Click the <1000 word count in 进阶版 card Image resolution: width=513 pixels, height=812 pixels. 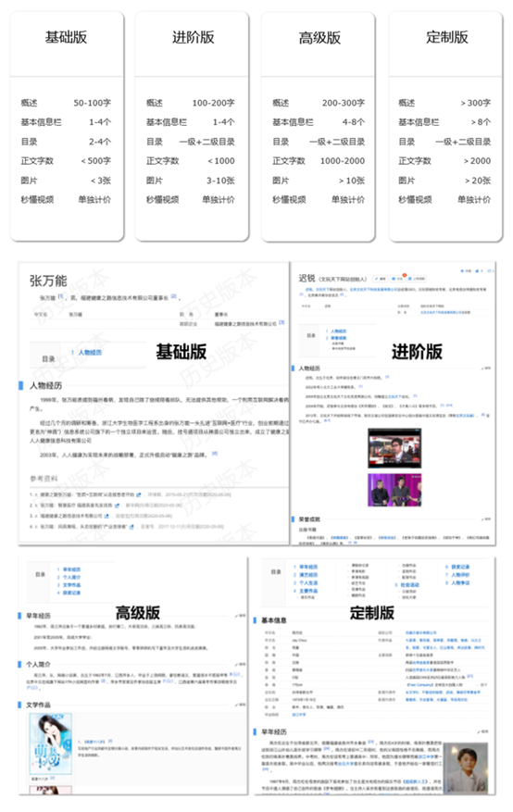point(221,161)
